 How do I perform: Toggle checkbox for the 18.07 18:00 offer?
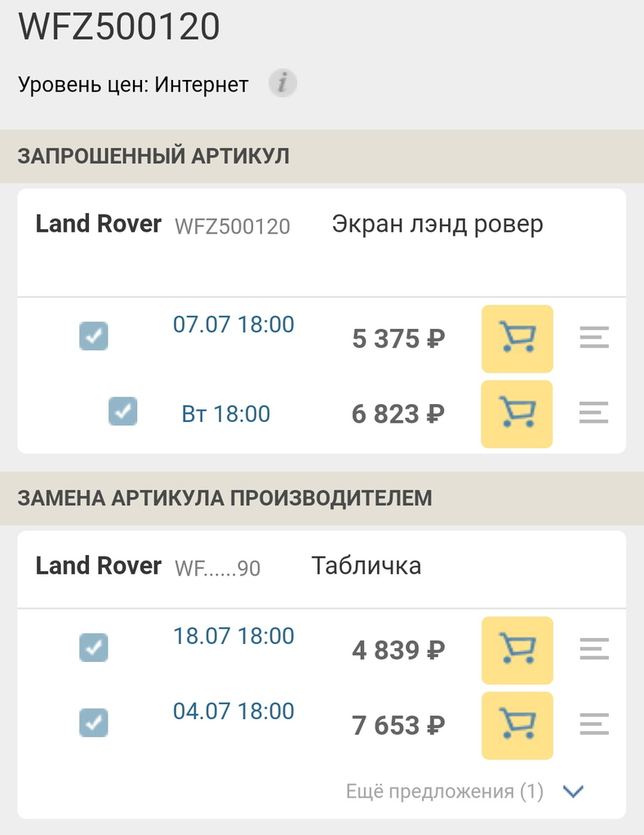coord(94,647)
